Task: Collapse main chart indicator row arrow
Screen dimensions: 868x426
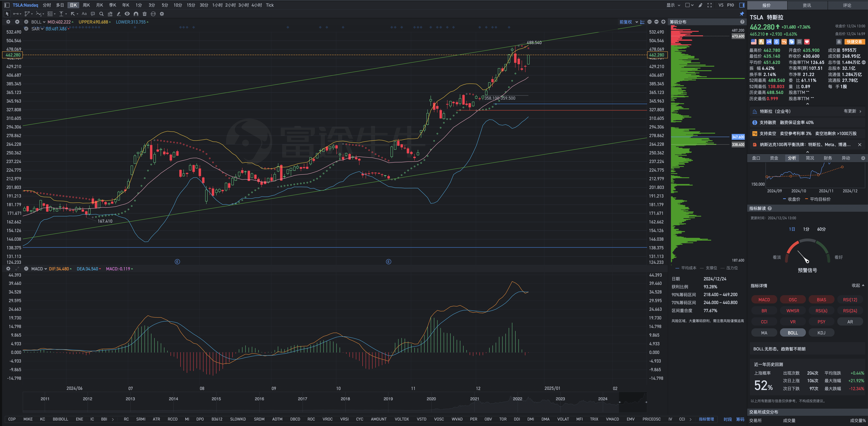Action: point(17,22)
